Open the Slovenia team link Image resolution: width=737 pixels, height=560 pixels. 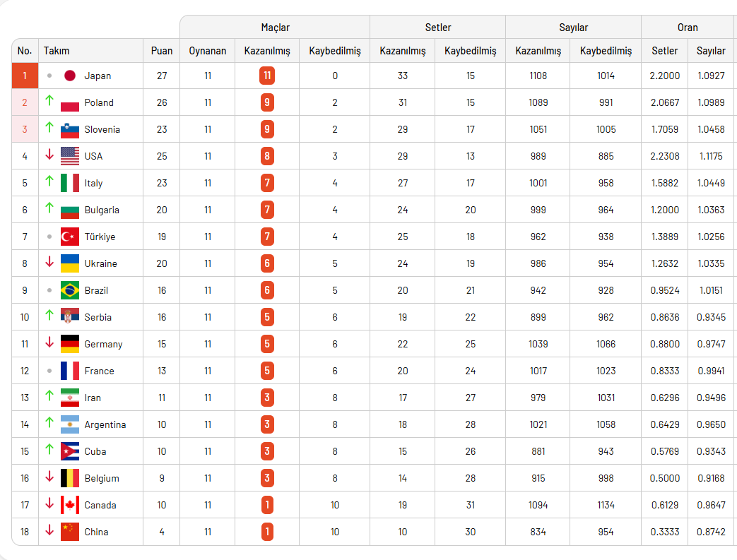[102, 130]
